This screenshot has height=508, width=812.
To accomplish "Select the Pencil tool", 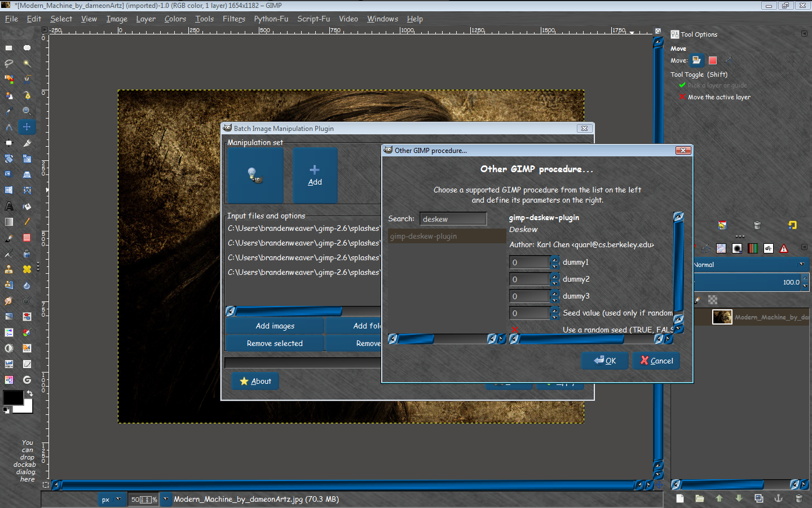I will (27, 222).
